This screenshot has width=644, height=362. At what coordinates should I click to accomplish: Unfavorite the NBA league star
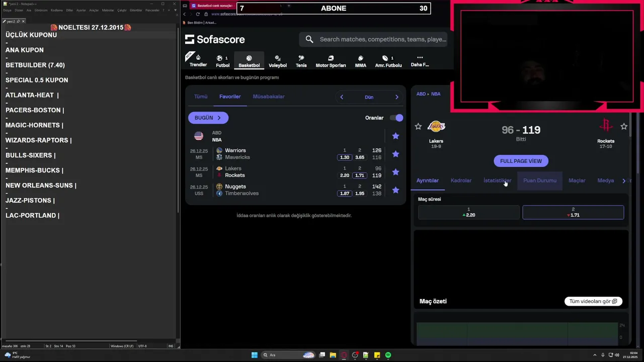[395, 136]
